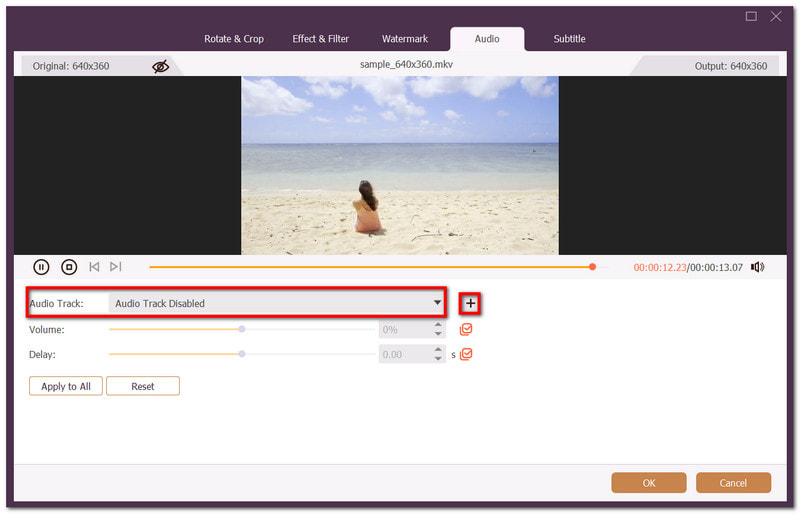Screen dimensions: 800x514
Task: Click the Volume slider handle
Action: tap(242, 329)
